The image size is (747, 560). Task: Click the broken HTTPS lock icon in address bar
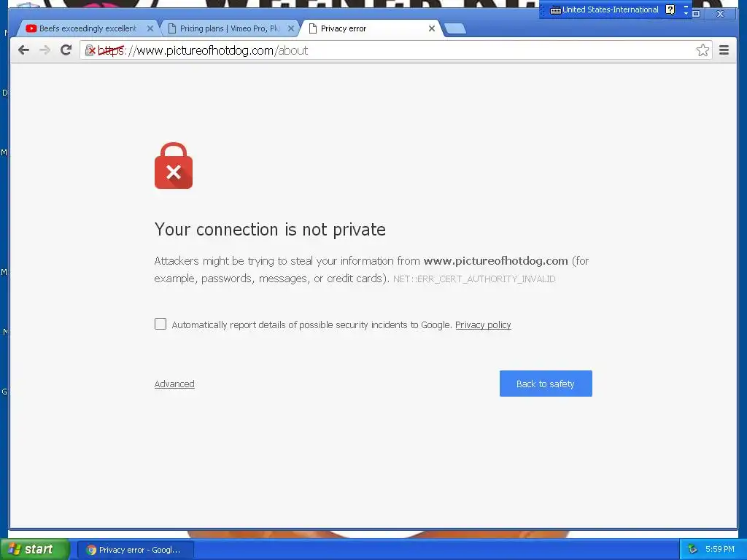point(90,50)
